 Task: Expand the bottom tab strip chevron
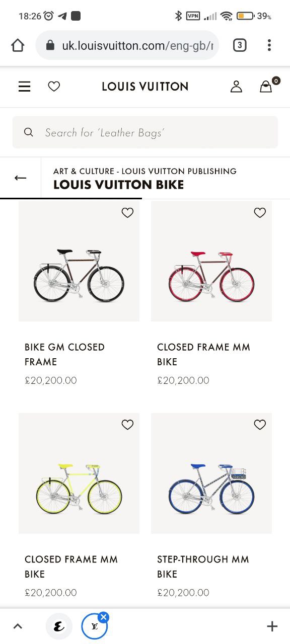point(18,626)
